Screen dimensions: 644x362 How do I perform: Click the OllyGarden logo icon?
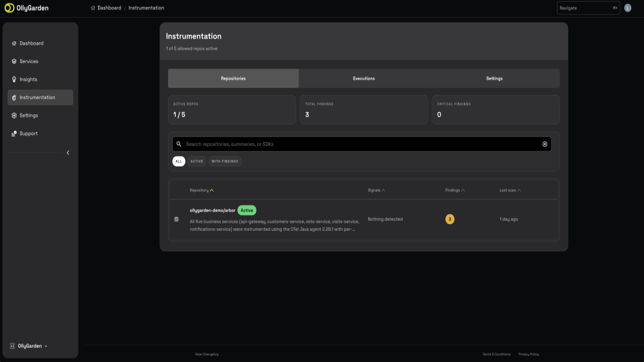point(9,8)
